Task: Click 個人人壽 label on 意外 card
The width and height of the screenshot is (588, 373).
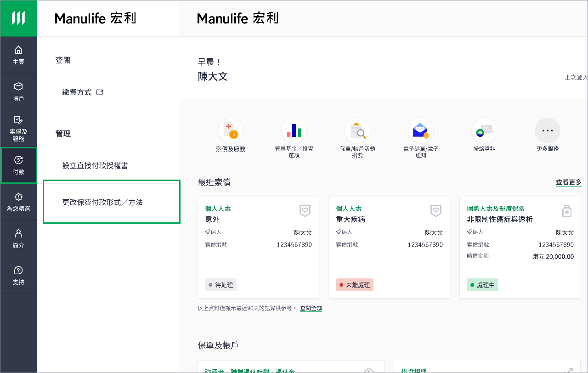Action: 218,209
